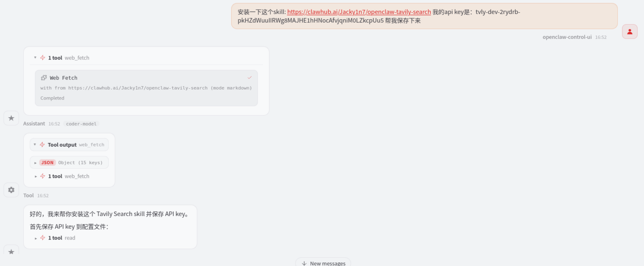Click the coder-model badge
Image resolution: width=644 pixels, height=266 pixels.
(x=81, y=124)
